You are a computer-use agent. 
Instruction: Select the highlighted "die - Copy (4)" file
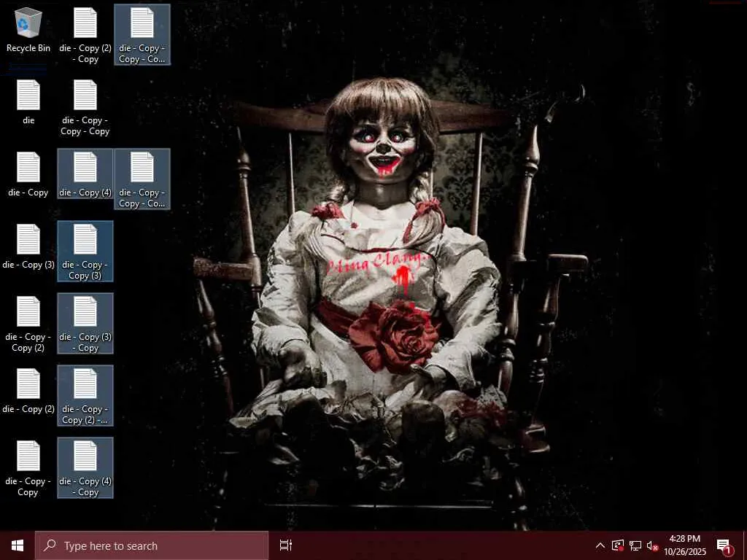[x=85, y=174]
